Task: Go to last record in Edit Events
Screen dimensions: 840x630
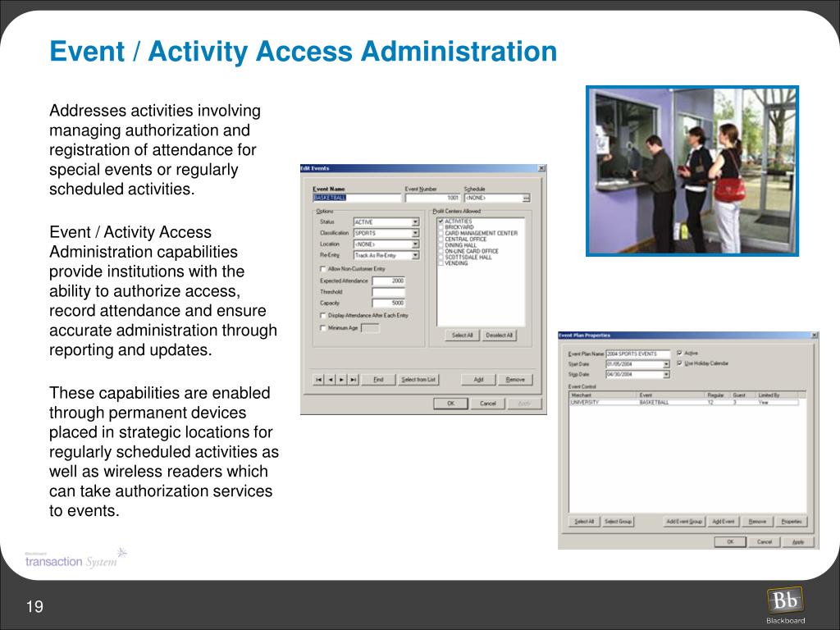Action: 353,380
